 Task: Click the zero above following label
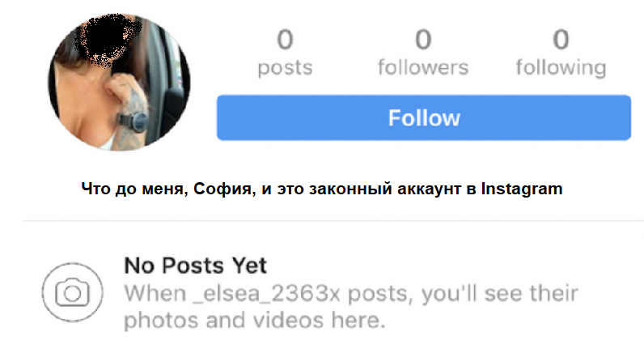(x=561, y=40)
